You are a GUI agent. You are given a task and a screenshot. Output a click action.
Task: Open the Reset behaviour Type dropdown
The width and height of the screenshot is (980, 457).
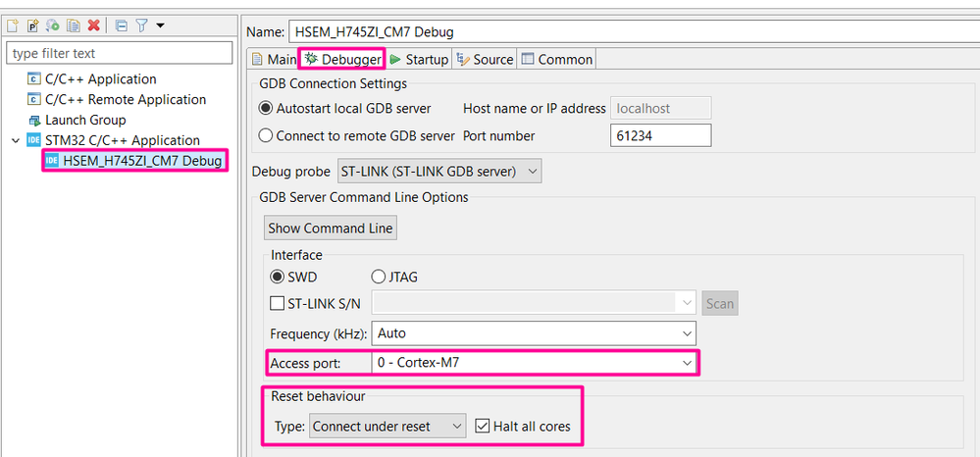point(387,427)
